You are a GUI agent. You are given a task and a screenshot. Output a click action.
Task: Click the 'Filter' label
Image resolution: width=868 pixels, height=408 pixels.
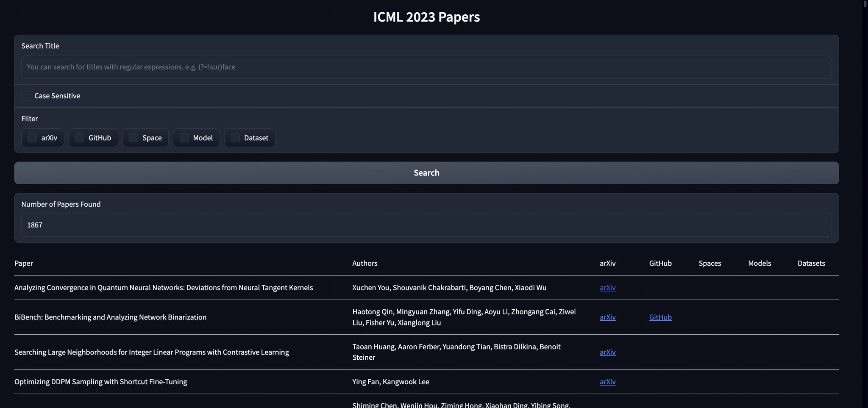(30, 119)
